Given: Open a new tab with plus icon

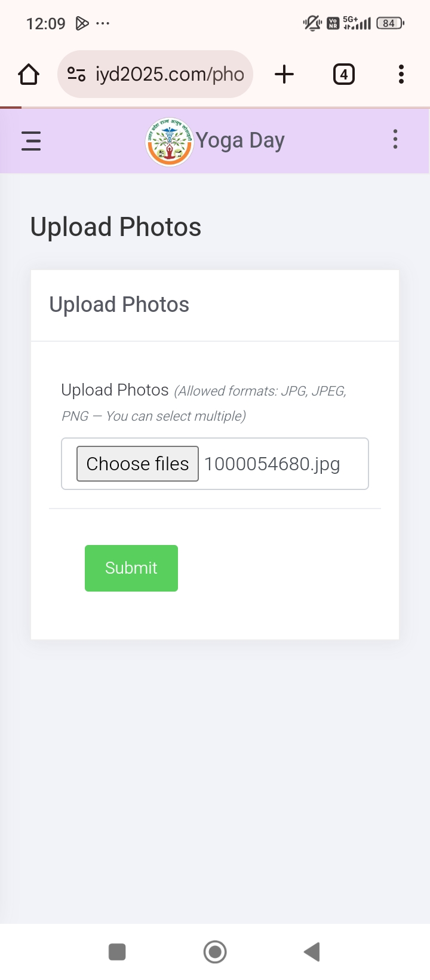Looking at the screenshot, I should 284,74.
